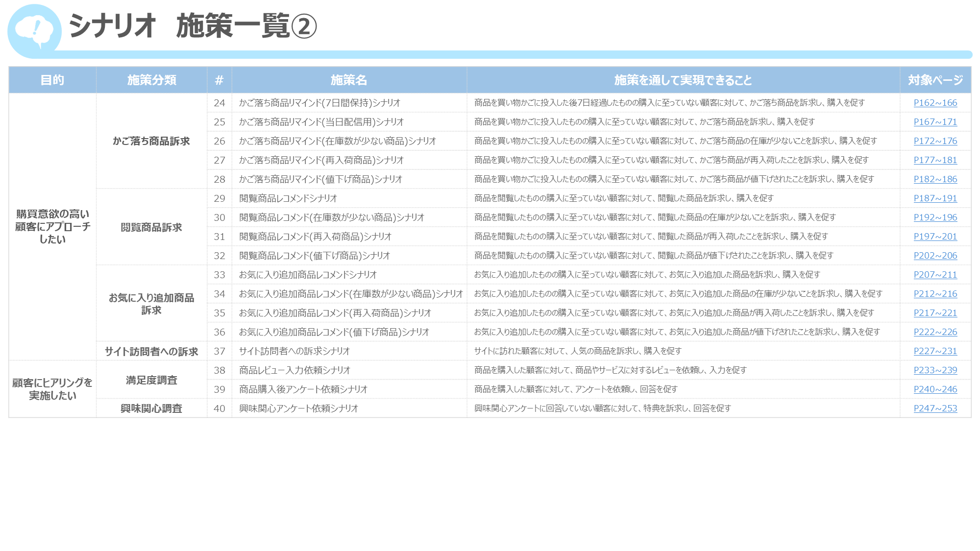Click the 施策名 column header
980x551 pixels.
(x=349, y=80)
